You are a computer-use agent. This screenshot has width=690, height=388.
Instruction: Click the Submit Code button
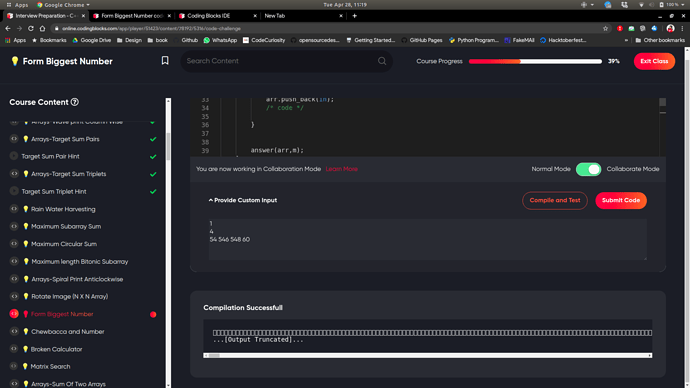621,200
